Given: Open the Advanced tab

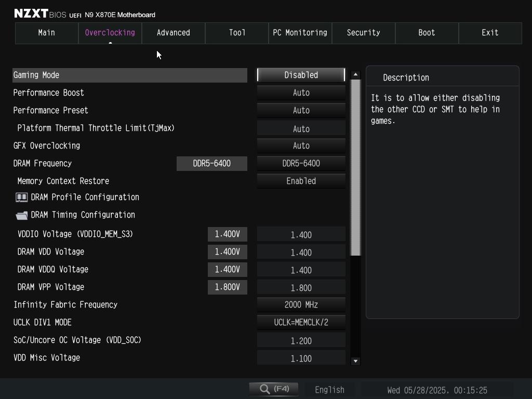Looking at the screenshot, I should pyautogui.click(x=173, y=33).
